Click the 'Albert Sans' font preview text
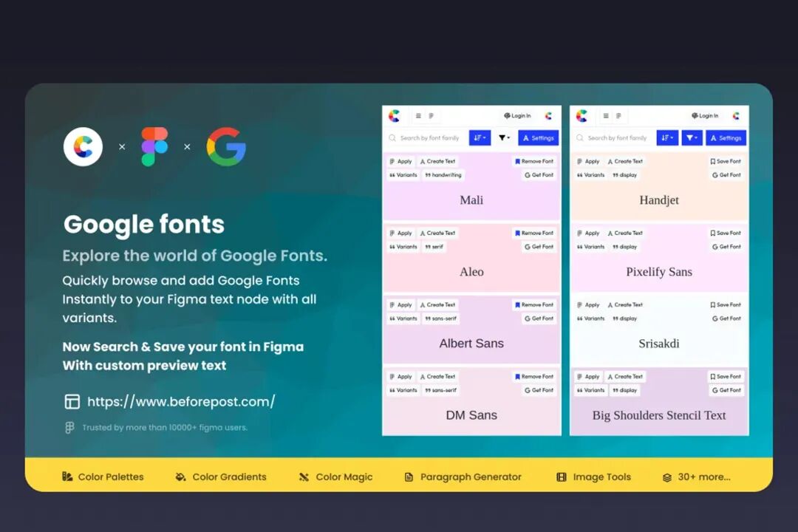This screenshot has width=798, height=532. tap(471, 344)
